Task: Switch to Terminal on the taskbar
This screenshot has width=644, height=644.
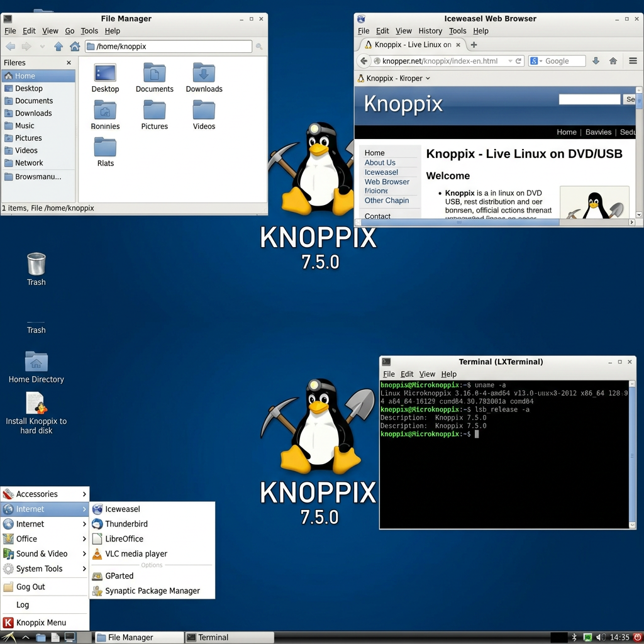Action: point(229,638)
